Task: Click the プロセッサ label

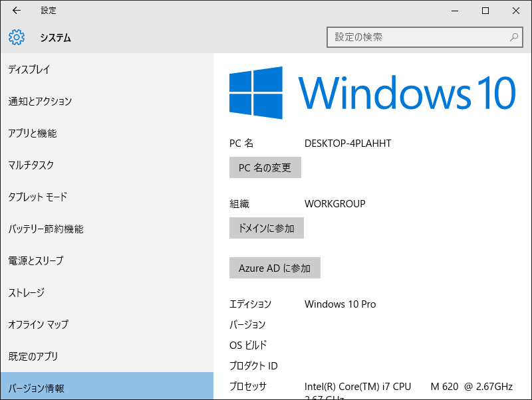Action: 248,387
